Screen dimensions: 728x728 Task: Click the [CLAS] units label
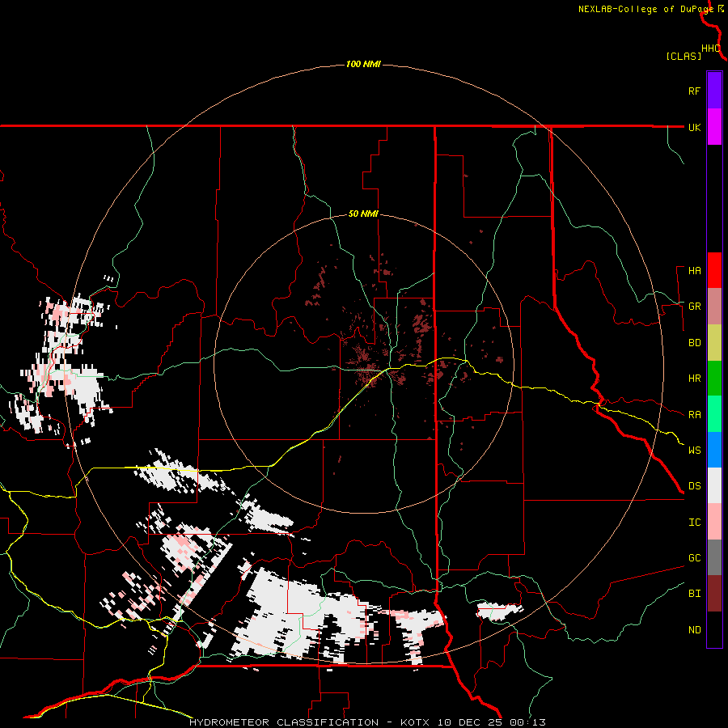click(684, 56)
